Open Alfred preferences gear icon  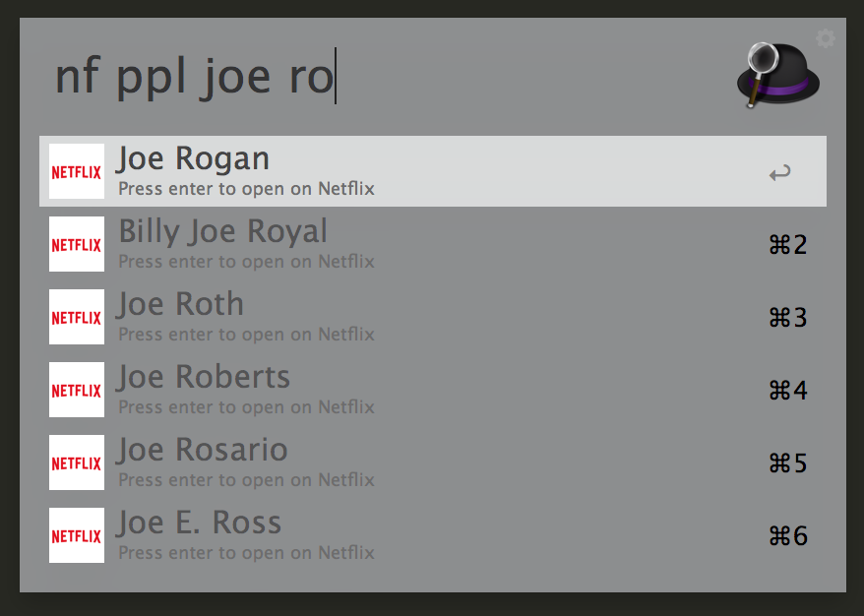[825, 38]
